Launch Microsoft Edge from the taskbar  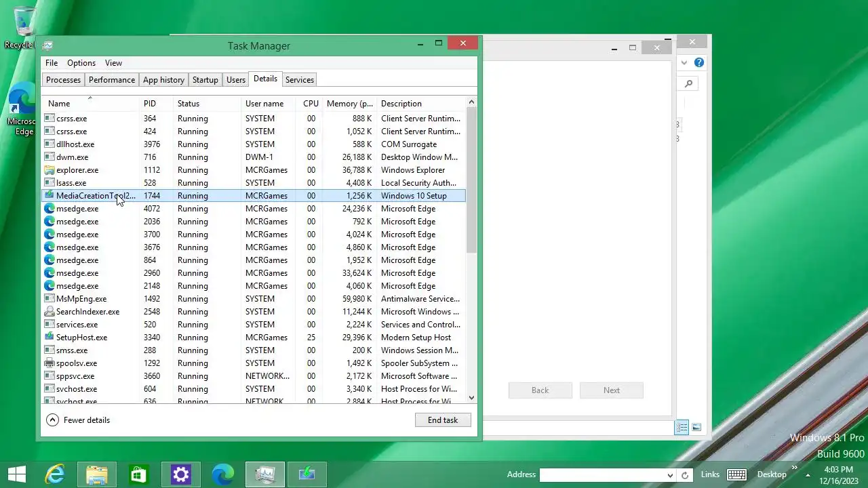click(222, 474)
